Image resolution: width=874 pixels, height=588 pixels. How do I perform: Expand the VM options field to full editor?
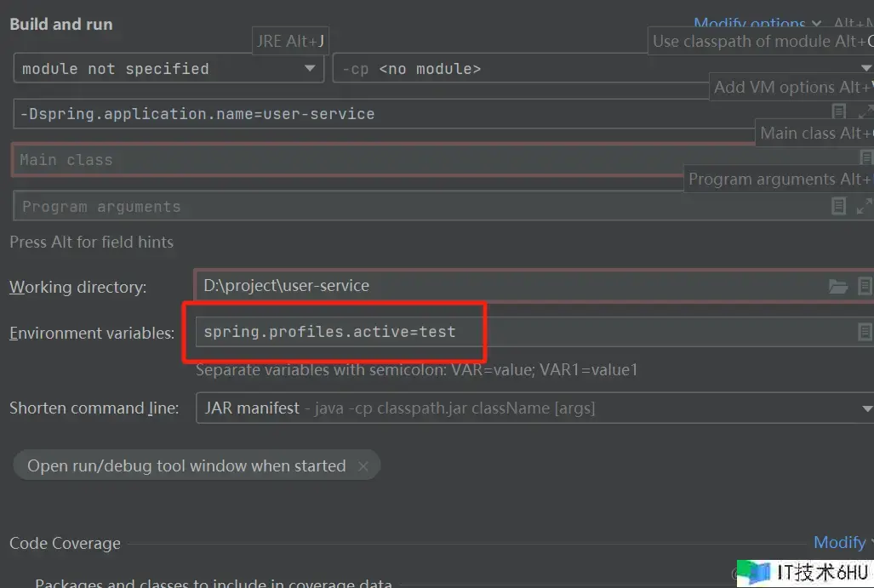[x=865, y=112]
